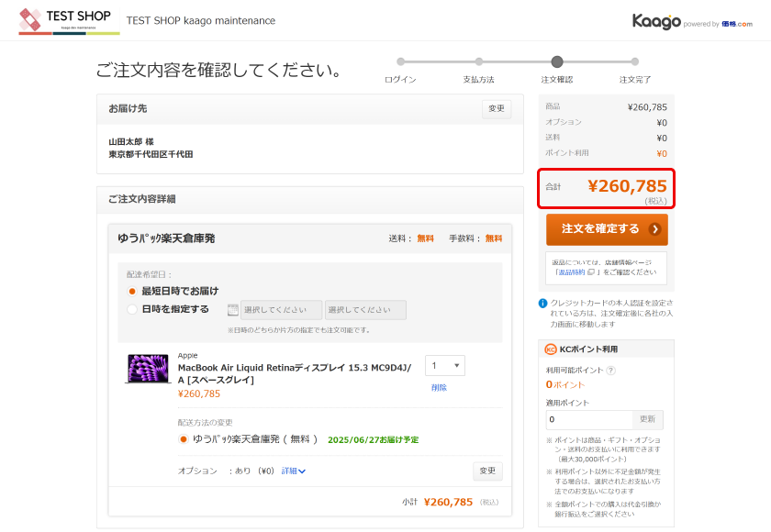Click the MacBook Air Liquid Retina product name
The image size is (771, 532).
295,374
